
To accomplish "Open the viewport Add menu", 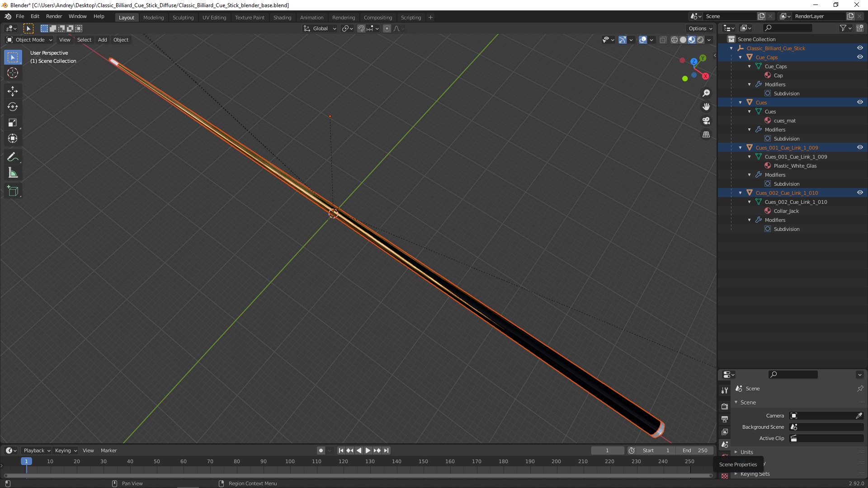I will 103,40.
